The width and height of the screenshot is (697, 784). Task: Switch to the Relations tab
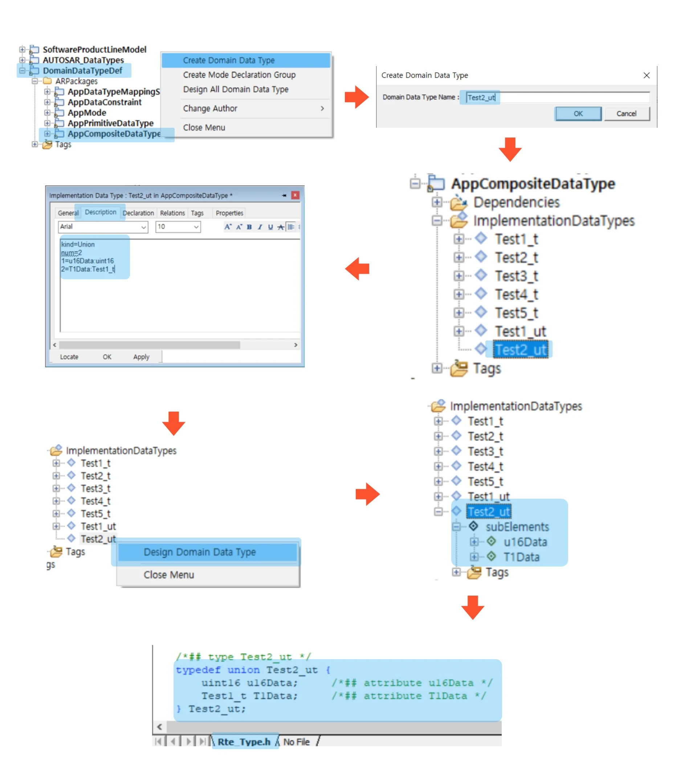pos(172,213)
